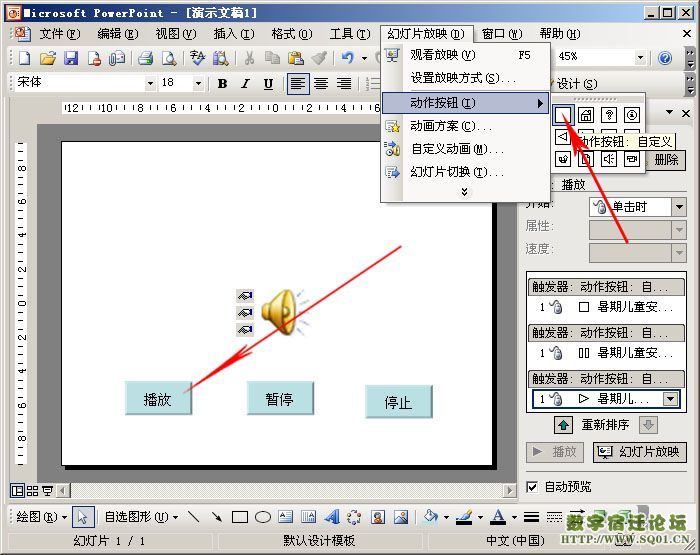Switch to Normal view button

click(x=17, y=491)
